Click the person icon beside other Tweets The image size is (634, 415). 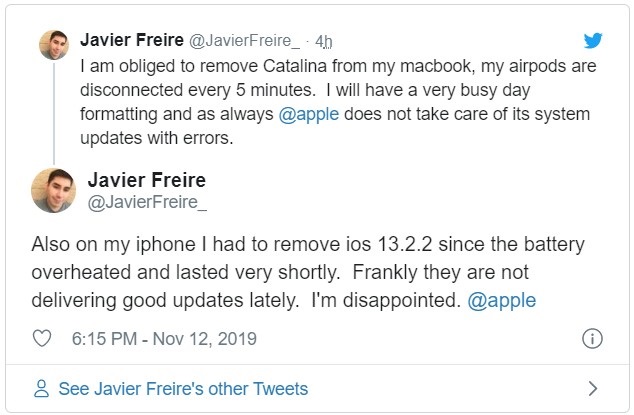pos(41,388)
